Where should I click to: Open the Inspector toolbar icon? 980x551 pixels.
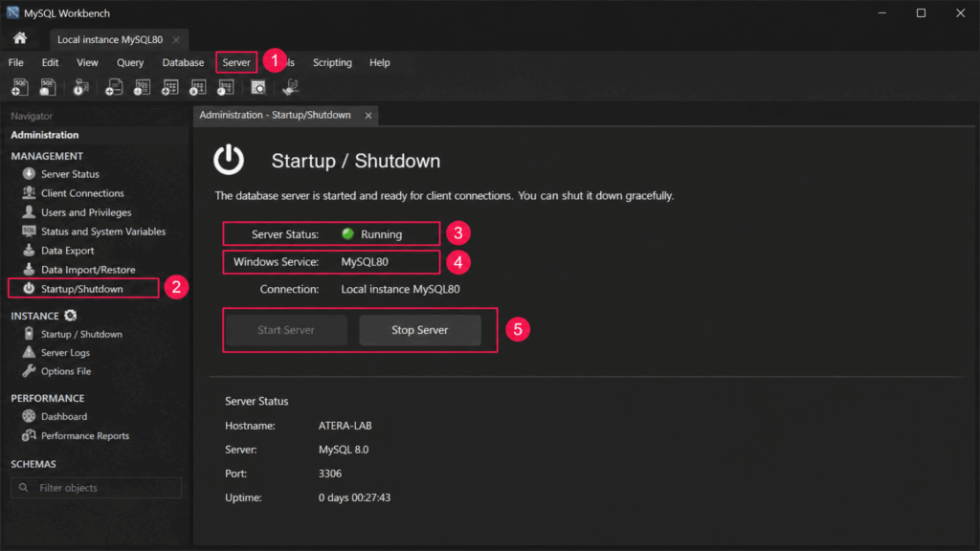click(x=80, y=87)
